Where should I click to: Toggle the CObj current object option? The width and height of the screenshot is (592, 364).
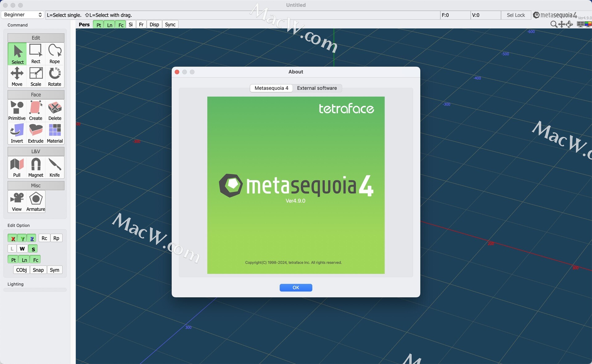click(21, 270)
